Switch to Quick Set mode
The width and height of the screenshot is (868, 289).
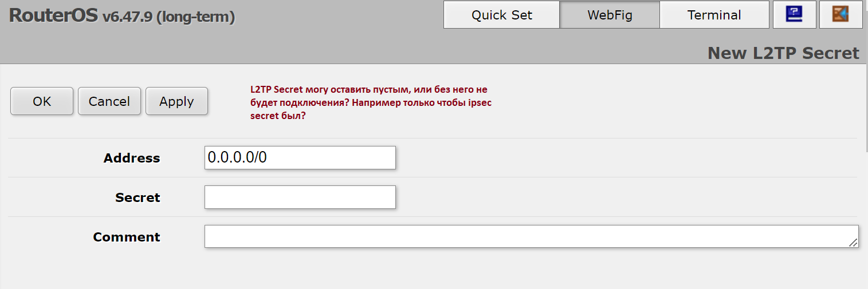point(502,15)
